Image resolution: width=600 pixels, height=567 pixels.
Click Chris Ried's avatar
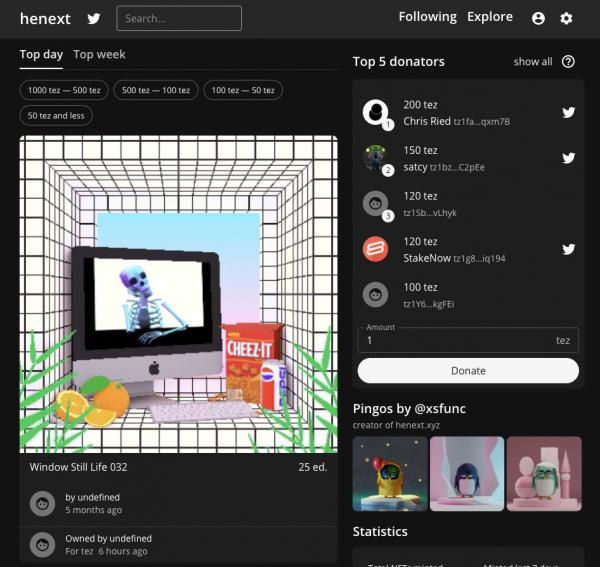click(x=375, y=112)
